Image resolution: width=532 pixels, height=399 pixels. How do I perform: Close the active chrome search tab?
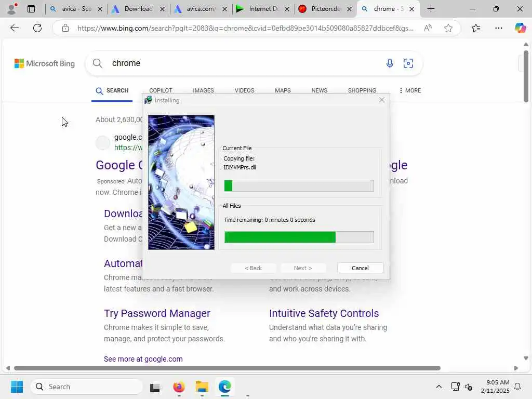pos(411,9)
